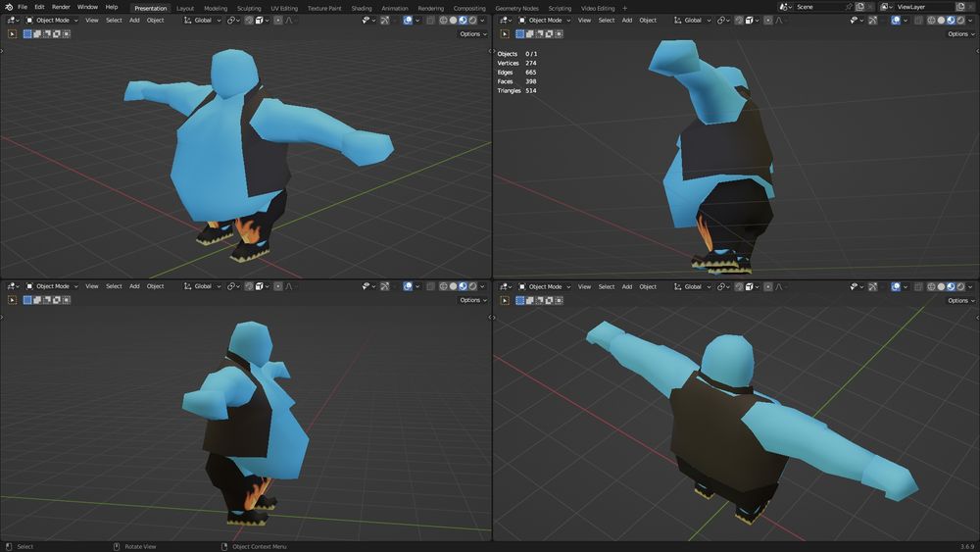The width and height of the screenshot is (980, 552).
Task: Open Global orientation dropdown in top-left viewport
Action: tap(203, 21)
